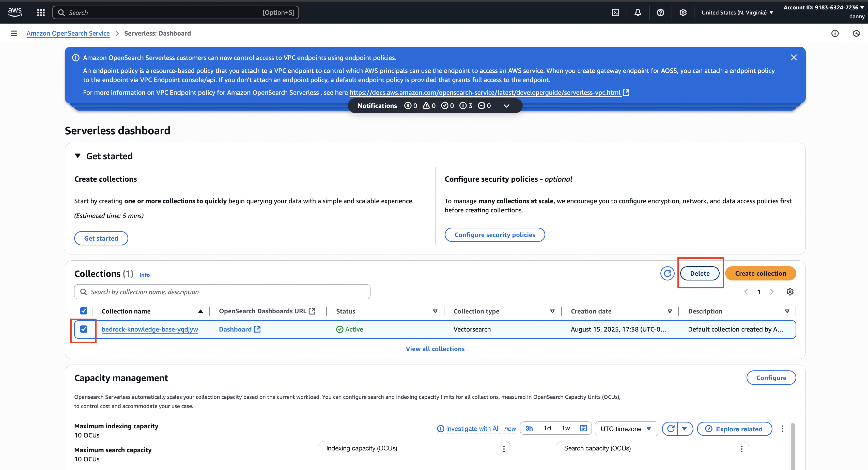Screen dimensions: 868x470
Task: Toggle the select-all collections checkbox
Action: coord(84,311)
